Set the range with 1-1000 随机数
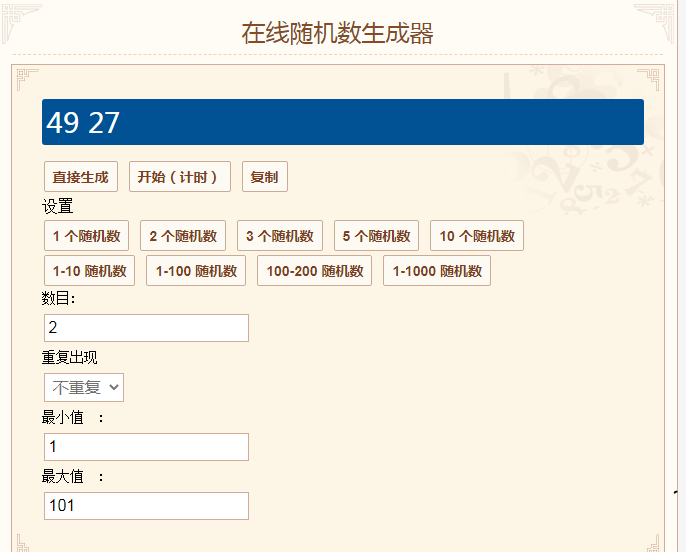This screenshot has height=552, width=686. click(437, 271)
